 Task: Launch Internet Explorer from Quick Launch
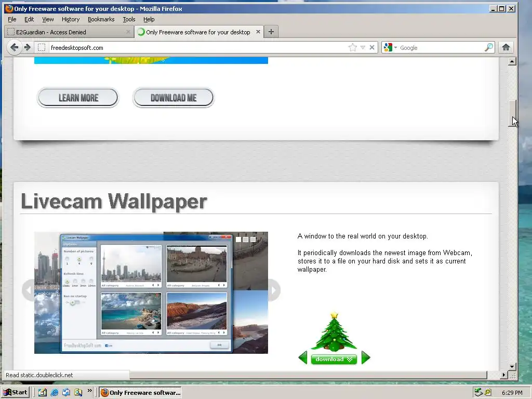pyautogui.click(x=54, y=393)
